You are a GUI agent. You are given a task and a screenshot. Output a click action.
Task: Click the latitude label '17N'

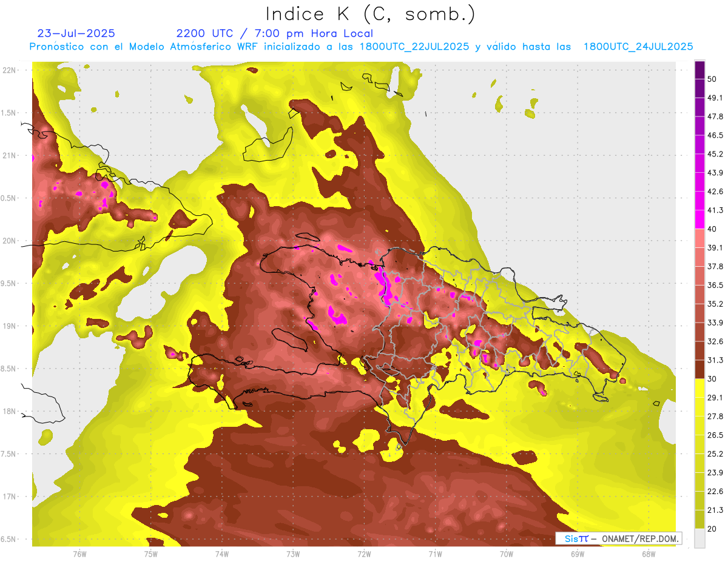[9, 497]
